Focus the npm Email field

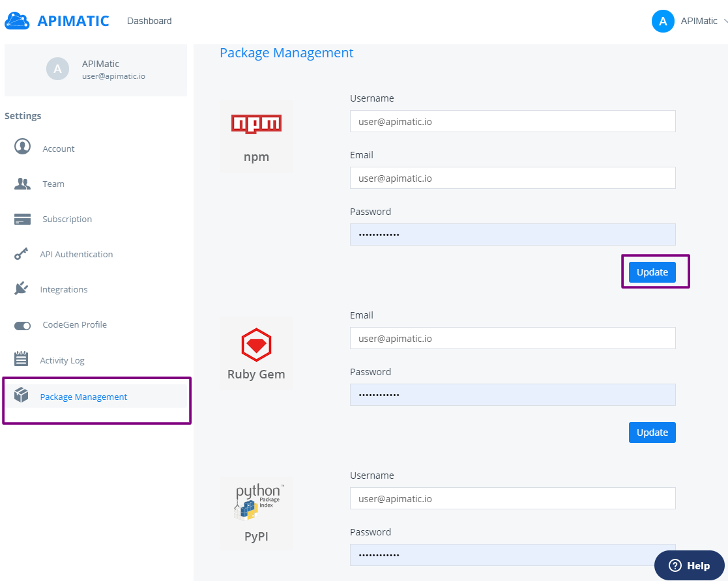click(512, 178)
